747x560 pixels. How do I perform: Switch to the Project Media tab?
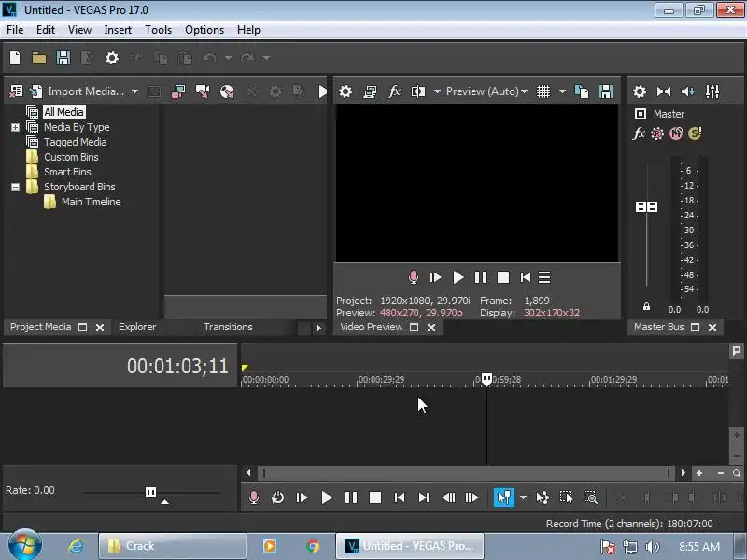pos(40,328)
